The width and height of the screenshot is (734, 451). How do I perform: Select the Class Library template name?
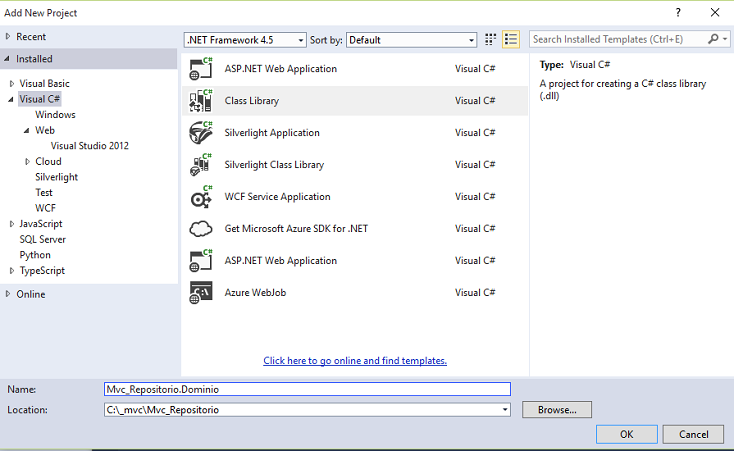coord(252,101)
